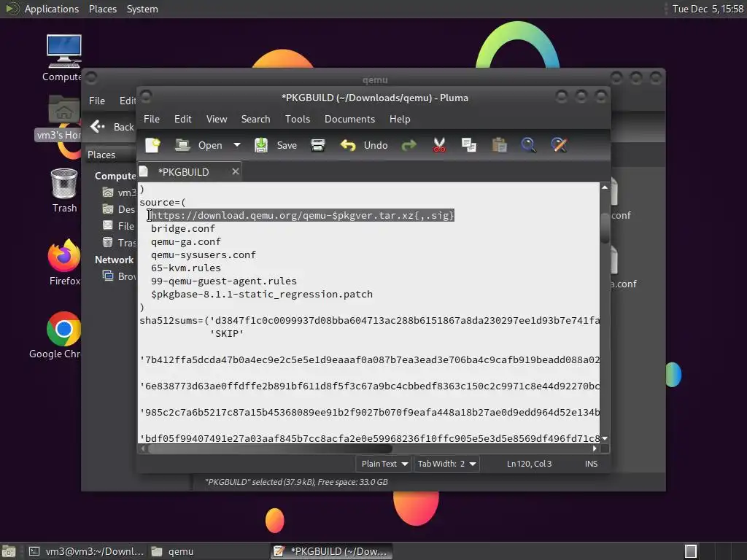Viewport: 747px width, 560px height.
Task: Open the Plain Text syntax dropdown
Action: coord(384,463)
